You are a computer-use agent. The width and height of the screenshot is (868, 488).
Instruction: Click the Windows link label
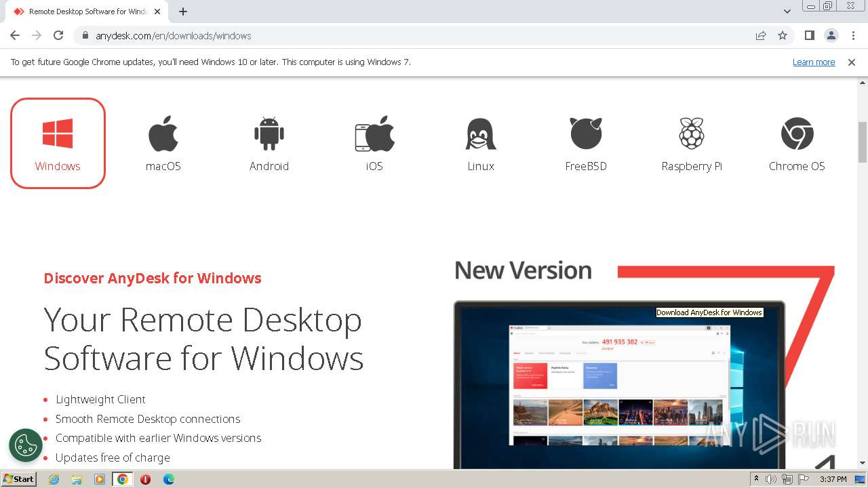[58, 166]
